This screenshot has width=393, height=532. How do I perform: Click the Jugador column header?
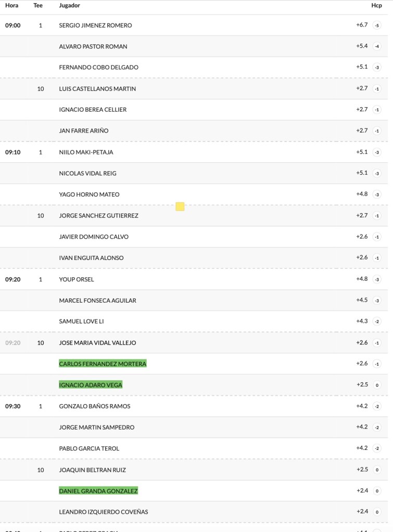coord(70,6)
